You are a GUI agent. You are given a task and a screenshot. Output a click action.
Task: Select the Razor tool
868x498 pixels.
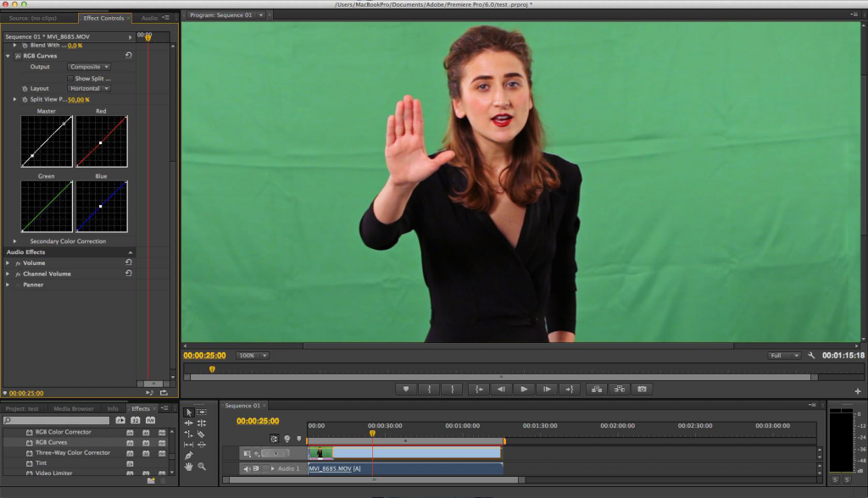coord(201,434)
